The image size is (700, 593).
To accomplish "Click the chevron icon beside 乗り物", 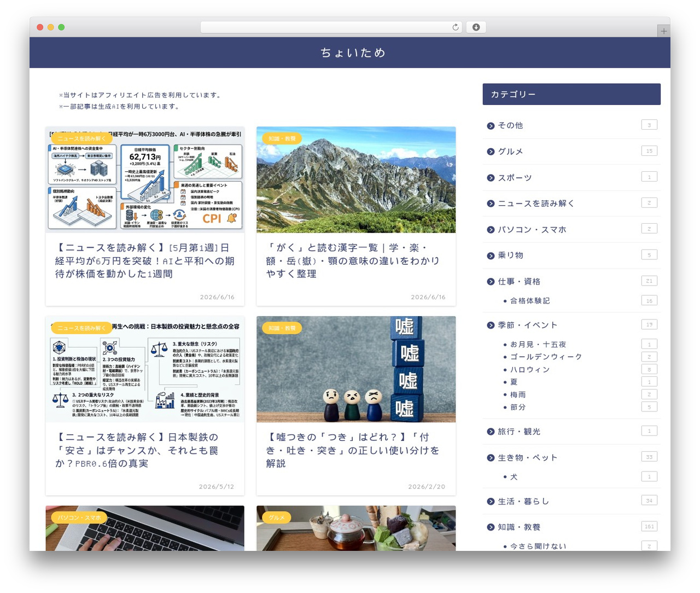I will [491, 255].
